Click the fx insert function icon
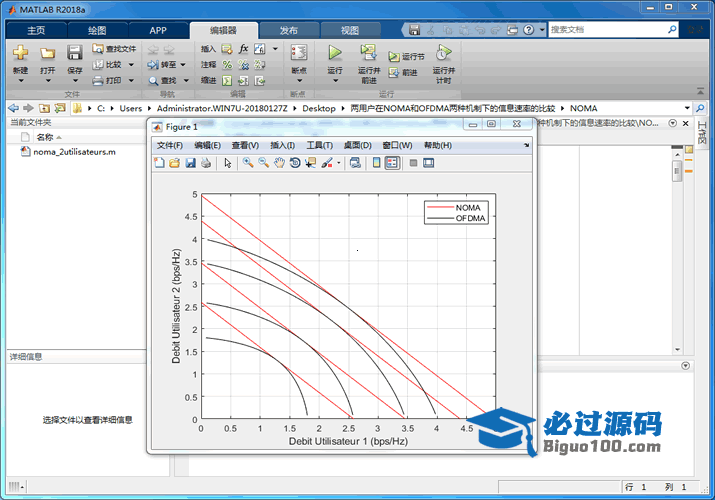The width and height of the screenshot is (715, 500). pyautogui.click(x=244, y=49)
